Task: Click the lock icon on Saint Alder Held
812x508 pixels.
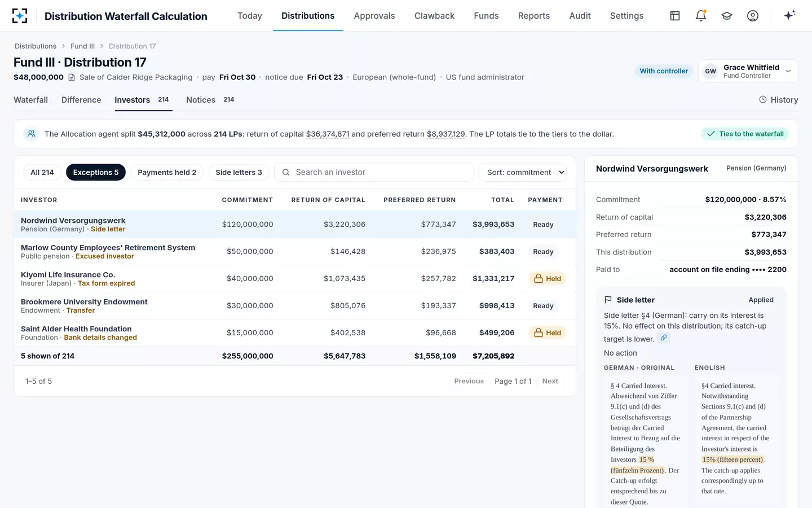Action: 539,332
